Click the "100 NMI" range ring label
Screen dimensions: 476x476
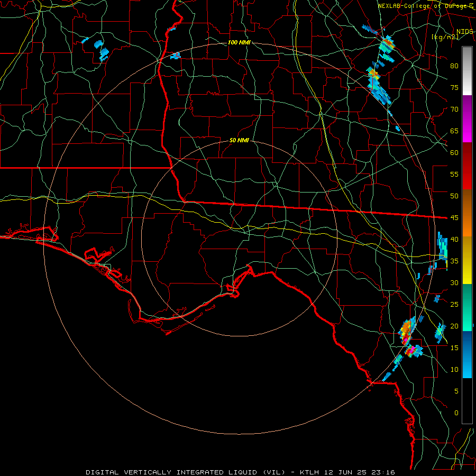pyautogui.click(x=239, y=42)
